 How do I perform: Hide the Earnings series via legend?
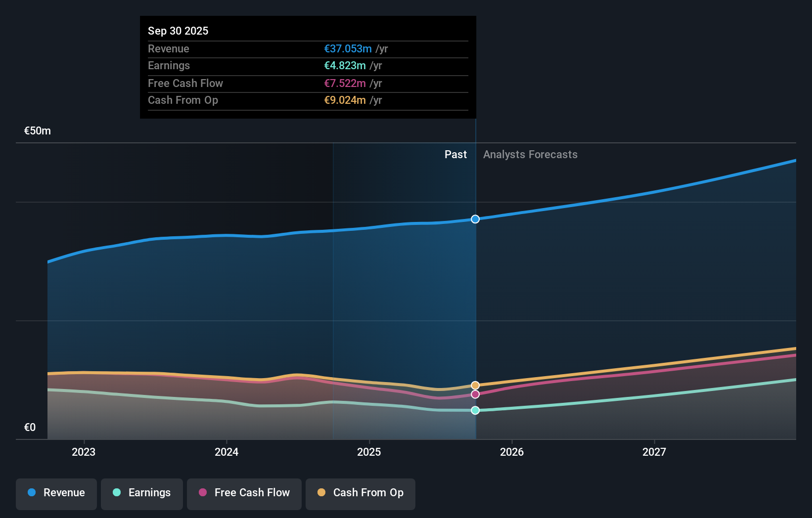click(x=142, y=493)
